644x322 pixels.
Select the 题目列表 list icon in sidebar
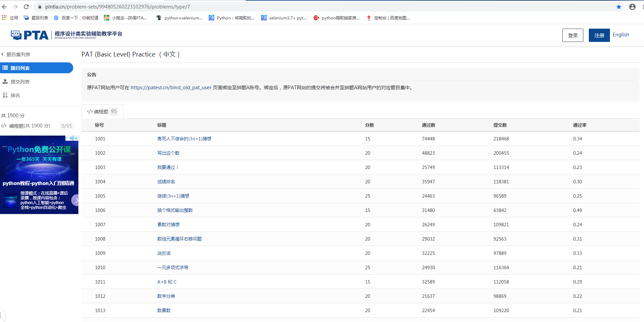(x=5, y=68)
